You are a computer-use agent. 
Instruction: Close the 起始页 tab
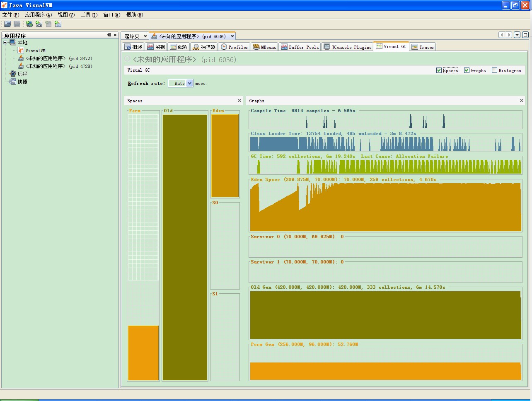pos(145,36)
